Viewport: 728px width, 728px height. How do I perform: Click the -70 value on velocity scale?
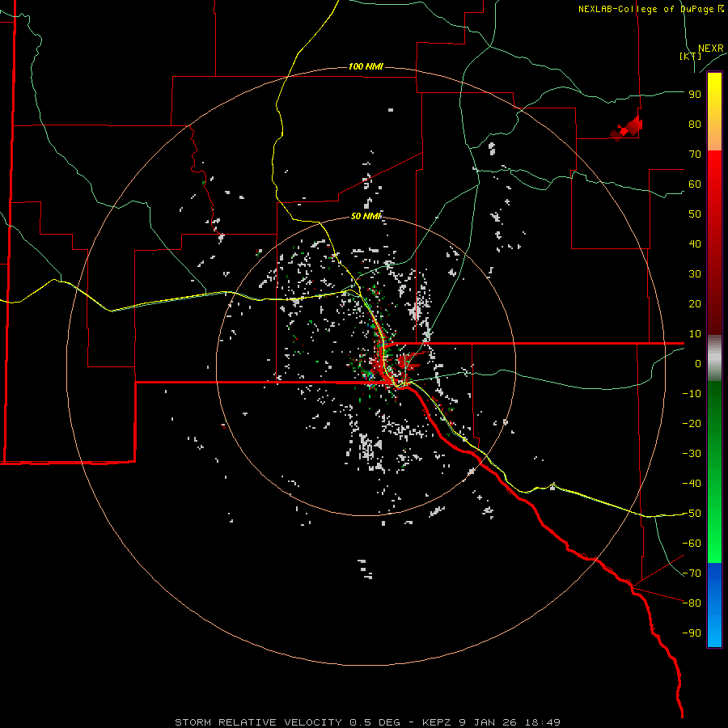pyautogui.click(x=692, y=574)
